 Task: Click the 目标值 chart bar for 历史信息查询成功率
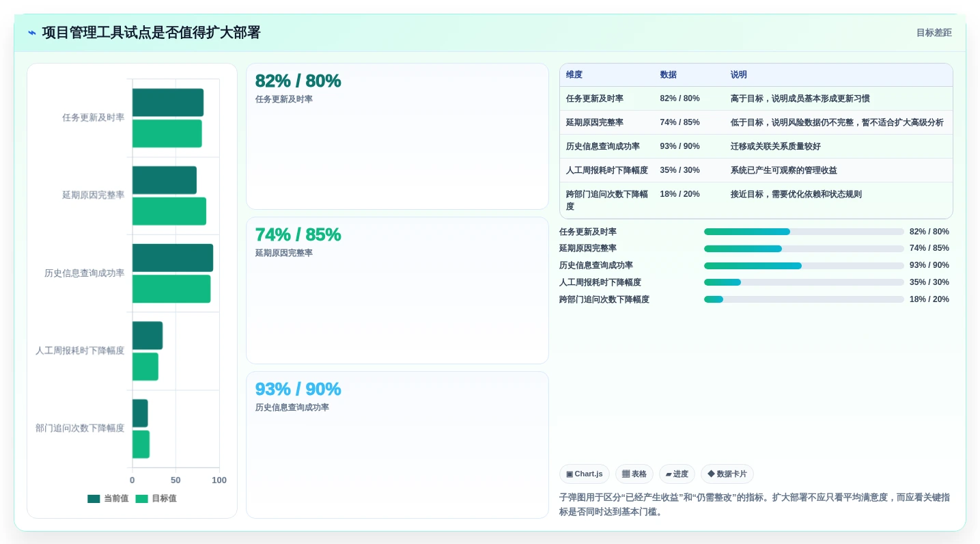[171, 288]
